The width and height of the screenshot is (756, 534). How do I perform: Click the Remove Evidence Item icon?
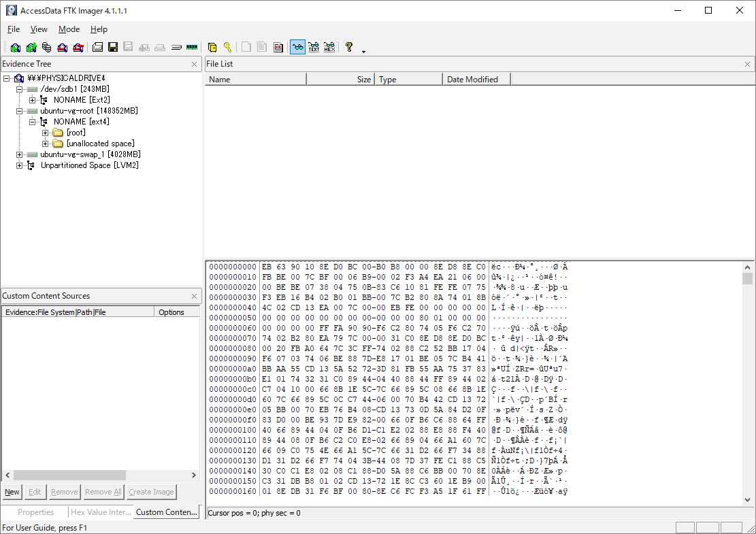[62, 47]
